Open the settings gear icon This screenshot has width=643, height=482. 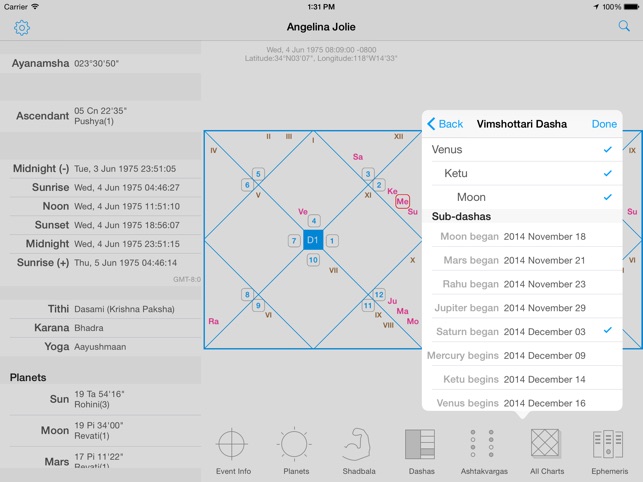(22, 27)
